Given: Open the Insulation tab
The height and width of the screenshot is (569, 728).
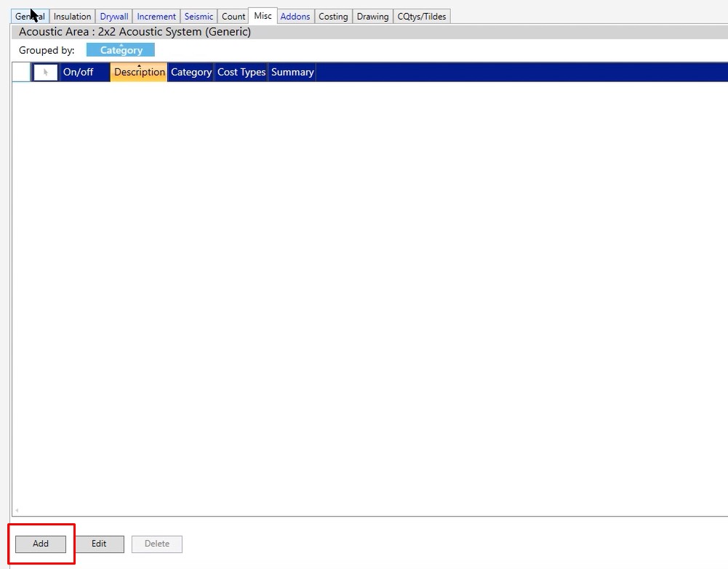Looking at the screenshot, I should [x=73, y=16].
